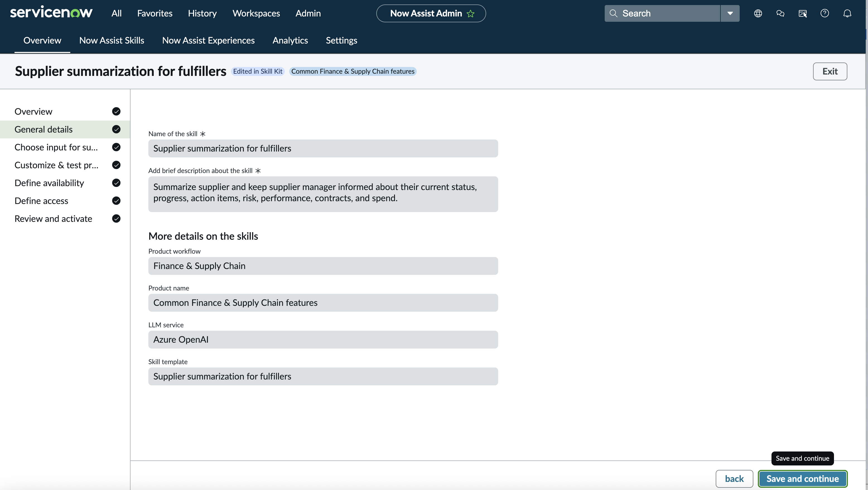The image size is (868, 490).
Task: Open the All navigation menu
Action: tap(116, 13)
